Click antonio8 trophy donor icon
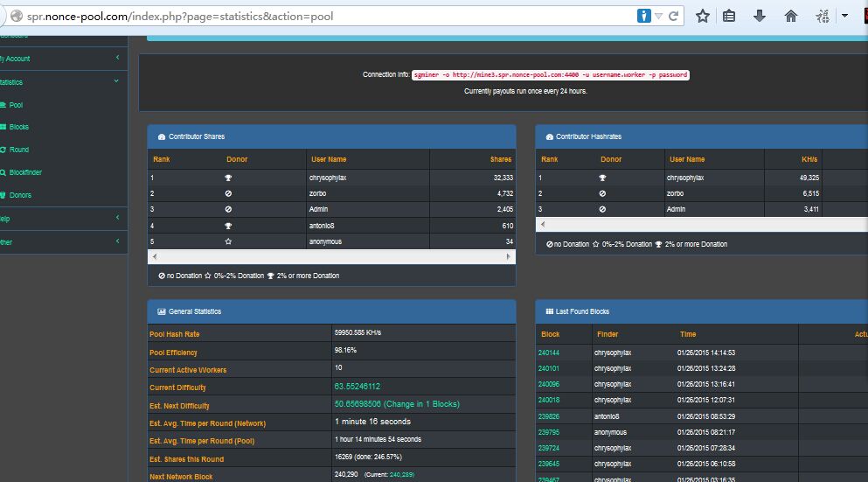 tap(228, 226)
